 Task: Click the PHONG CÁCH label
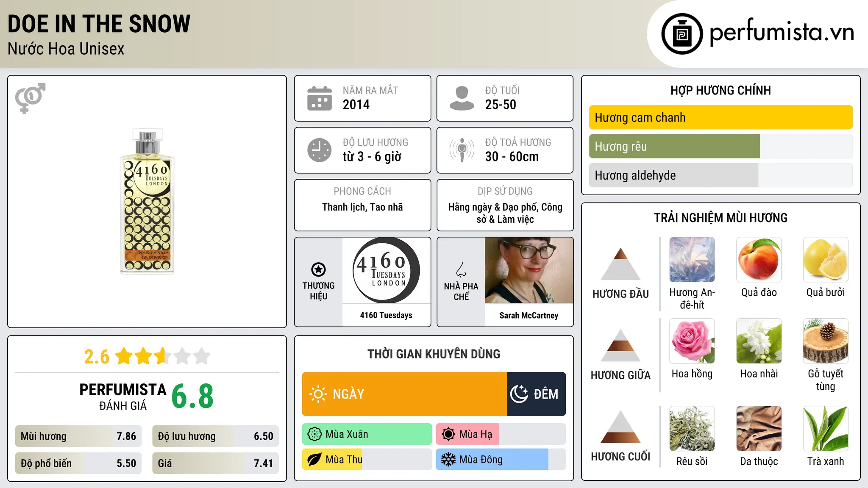pos(362,191)
